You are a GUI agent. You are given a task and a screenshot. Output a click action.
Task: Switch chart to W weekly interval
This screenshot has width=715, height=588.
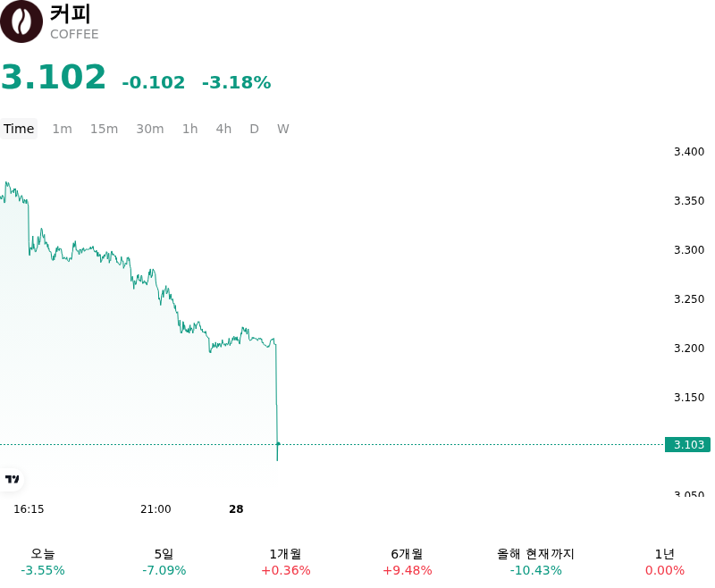283,129
